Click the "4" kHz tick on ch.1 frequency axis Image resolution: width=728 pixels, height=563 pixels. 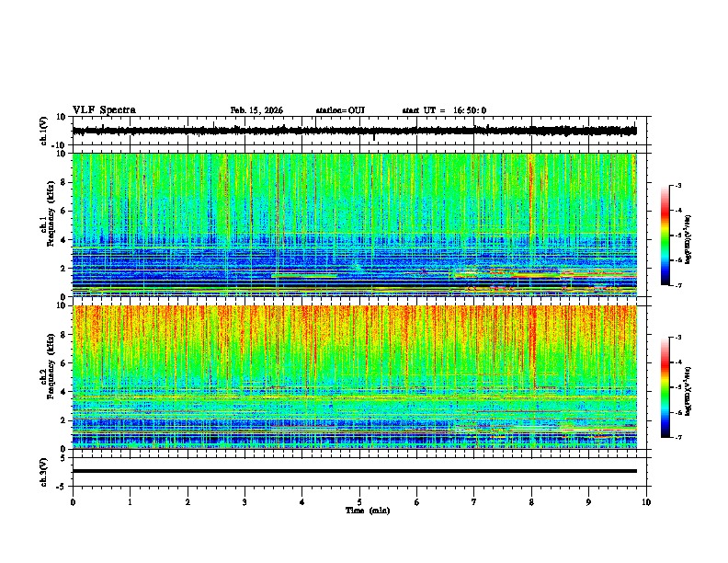point(63,240)
